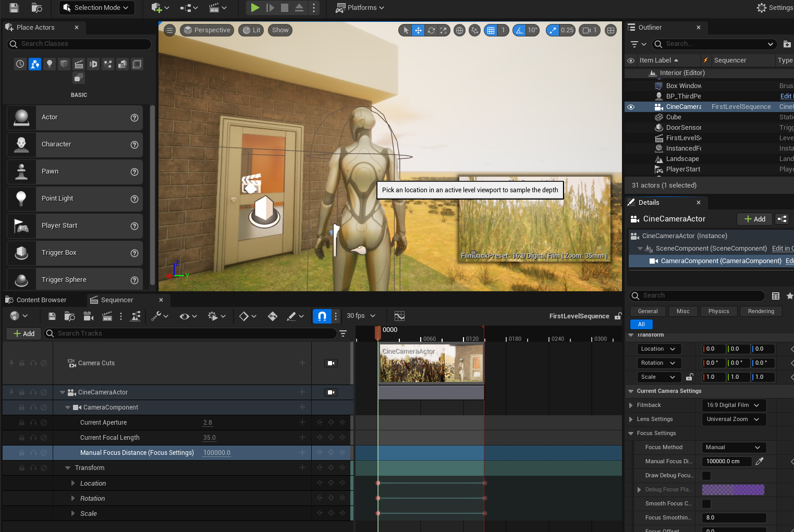Expand the Rotation track under Transform
794x532 pixels.
[x=73, y=499]
